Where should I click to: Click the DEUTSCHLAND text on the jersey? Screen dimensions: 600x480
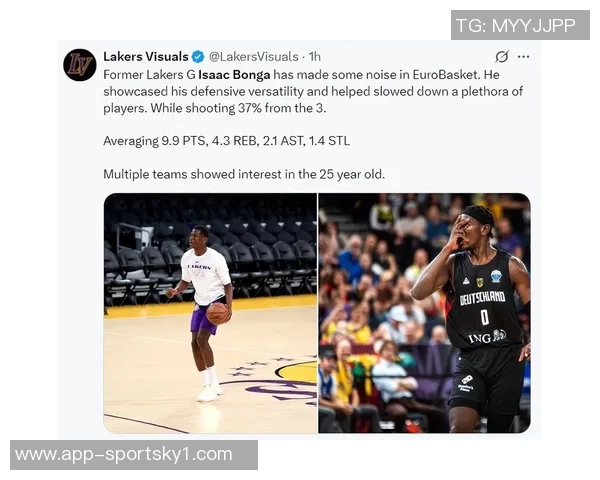[x=482, y=298]
